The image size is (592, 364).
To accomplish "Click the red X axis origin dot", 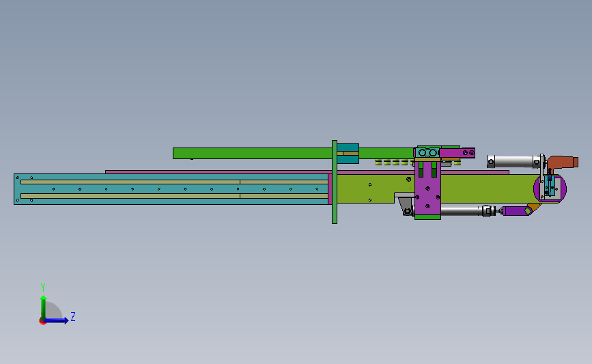I will coord(42,322).
